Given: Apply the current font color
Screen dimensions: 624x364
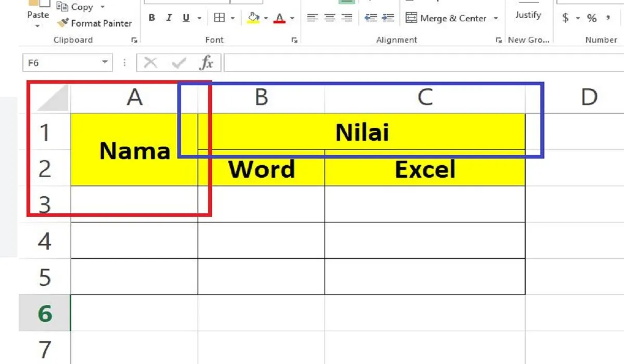Looking at the screenshot, I should pos(279,16).
